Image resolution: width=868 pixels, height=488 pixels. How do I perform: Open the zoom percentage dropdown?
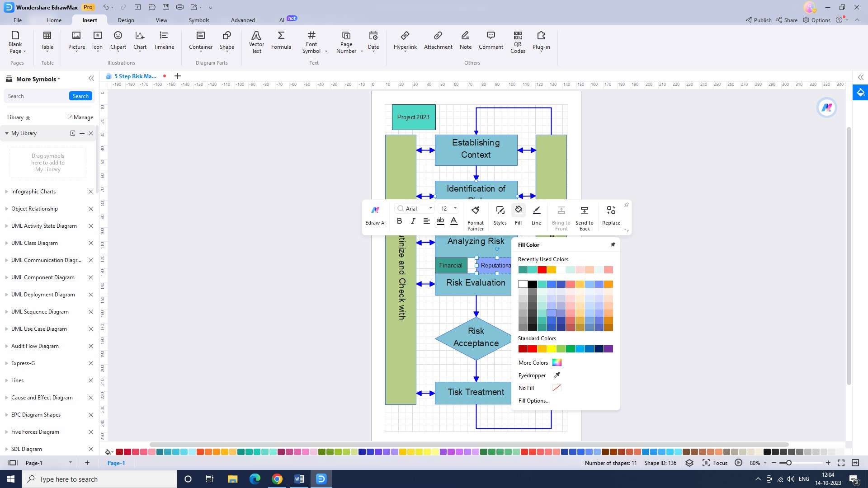point(765,463)
